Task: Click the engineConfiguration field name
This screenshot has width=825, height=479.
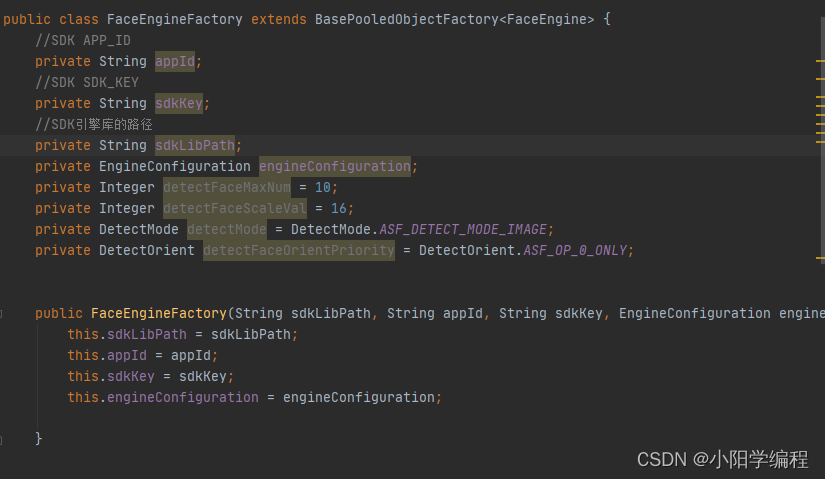Action: 335,167
